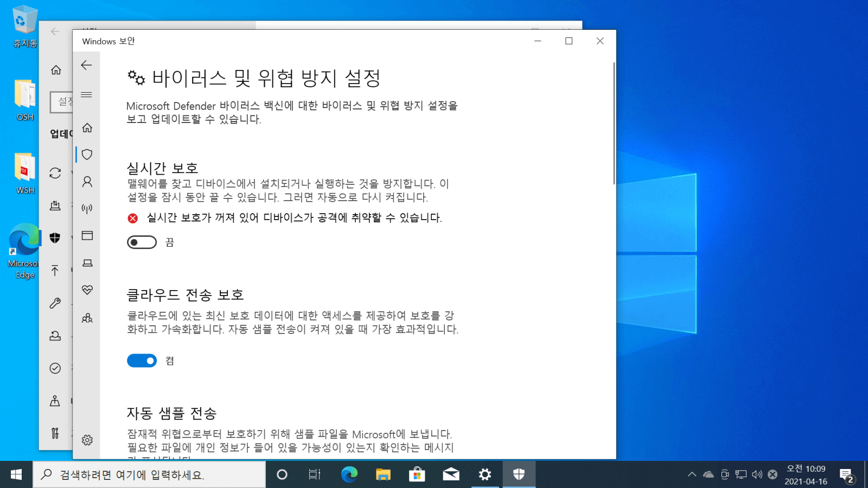Open OneDrive cloud tray icon
The image size is (868, 488).
point(709,474)
